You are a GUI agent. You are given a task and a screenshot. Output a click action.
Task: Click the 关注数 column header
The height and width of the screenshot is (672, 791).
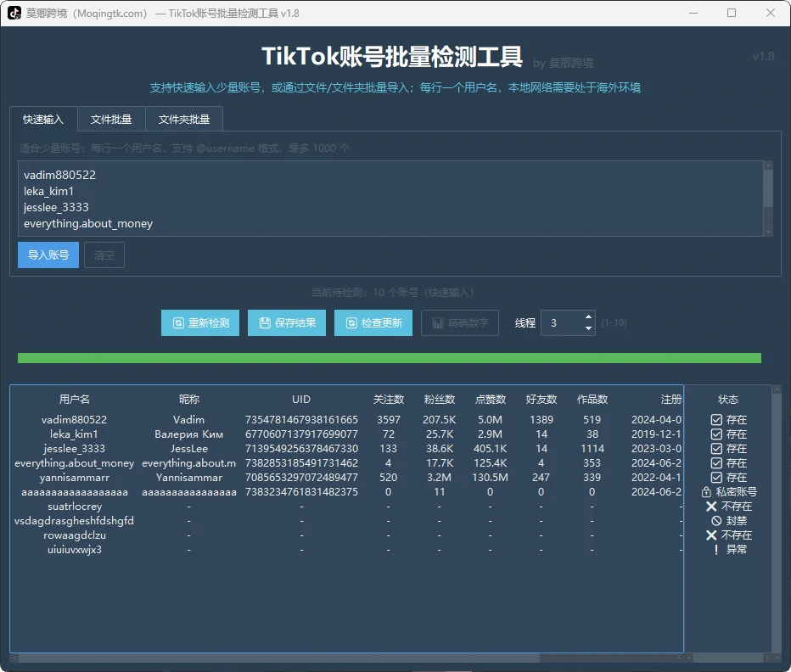coord(389,400)
